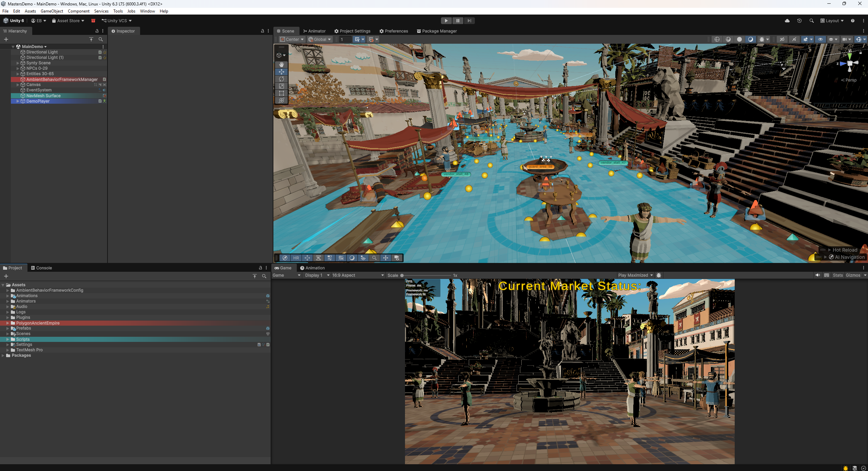Click the NavMesh Surface item in the Hierarchy
This screenshot has width=868, height=471.
tap(44, 96)
